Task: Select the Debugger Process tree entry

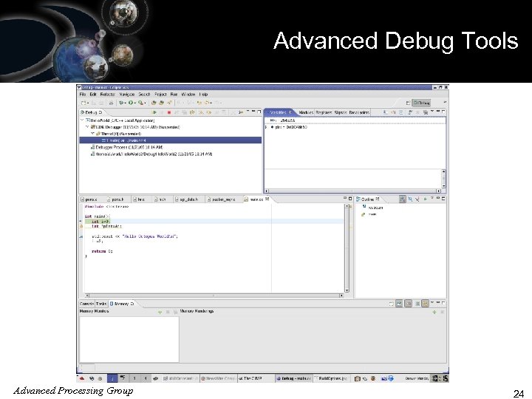Action: [x=126, y=147]
